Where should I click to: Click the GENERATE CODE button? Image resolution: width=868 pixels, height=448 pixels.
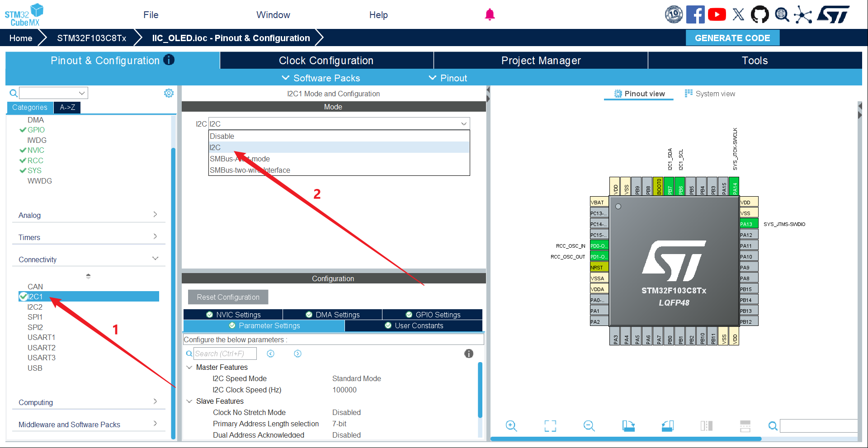[732, 38]
